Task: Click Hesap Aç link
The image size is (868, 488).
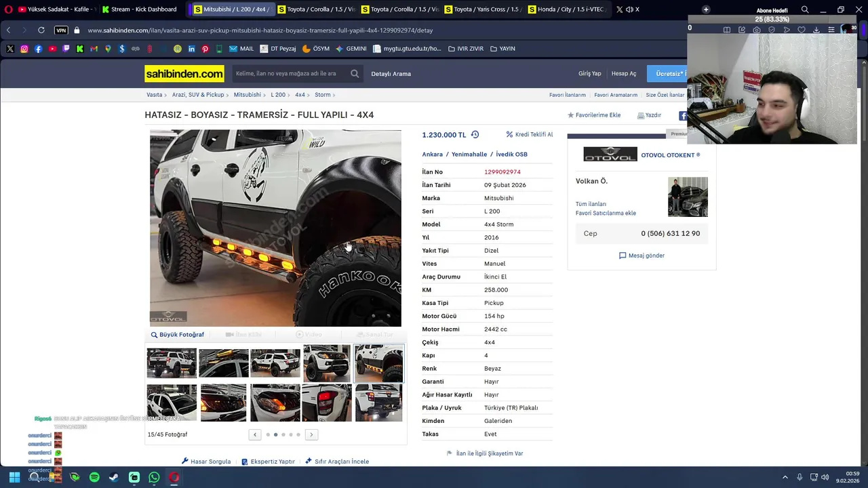Action: (624, 74)
